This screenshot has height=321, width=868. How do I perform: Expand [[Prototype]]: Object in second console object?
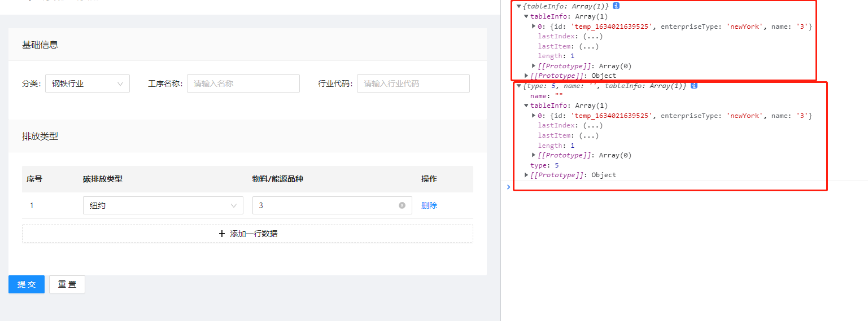coord(526,175)
